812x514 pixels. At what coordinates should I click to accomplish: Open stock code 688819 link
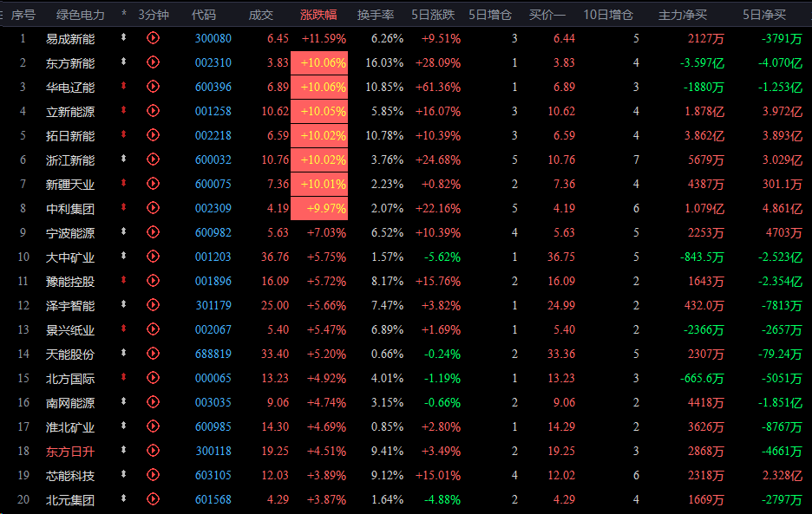213,354
